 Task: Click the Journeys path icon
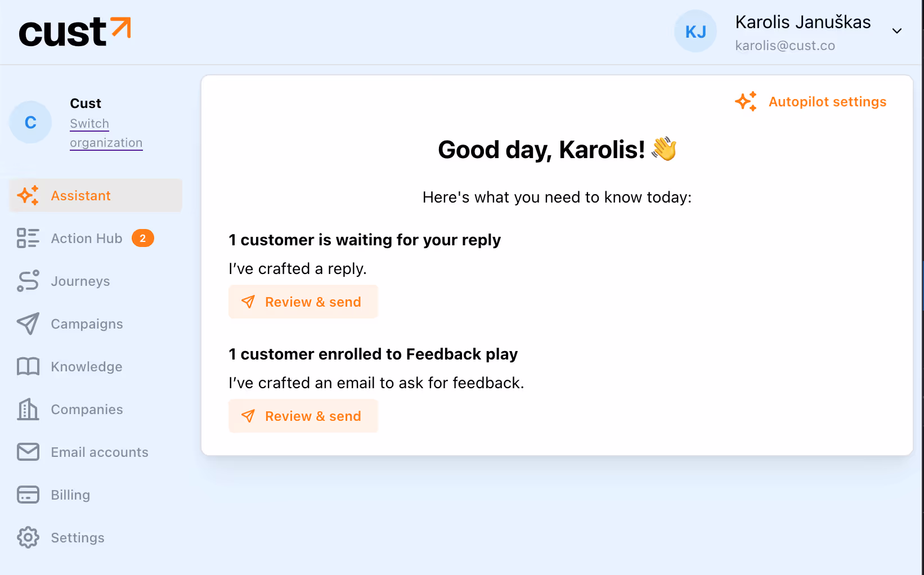tap(28, 281)
